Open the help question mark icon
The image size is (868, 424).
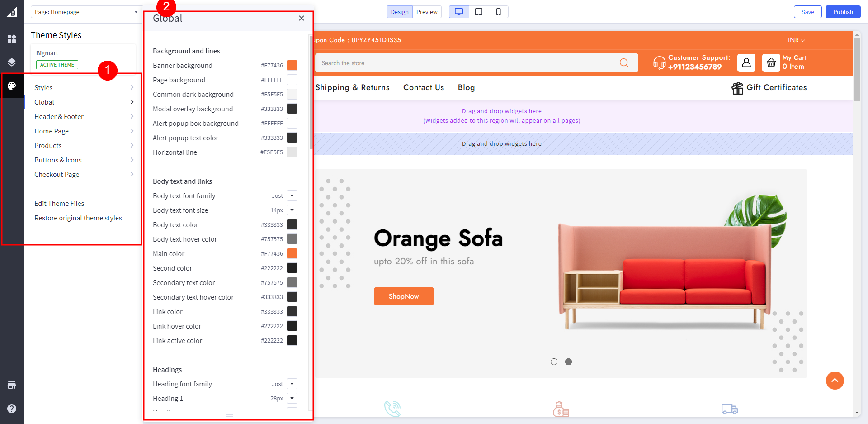(x=12, y=409)
